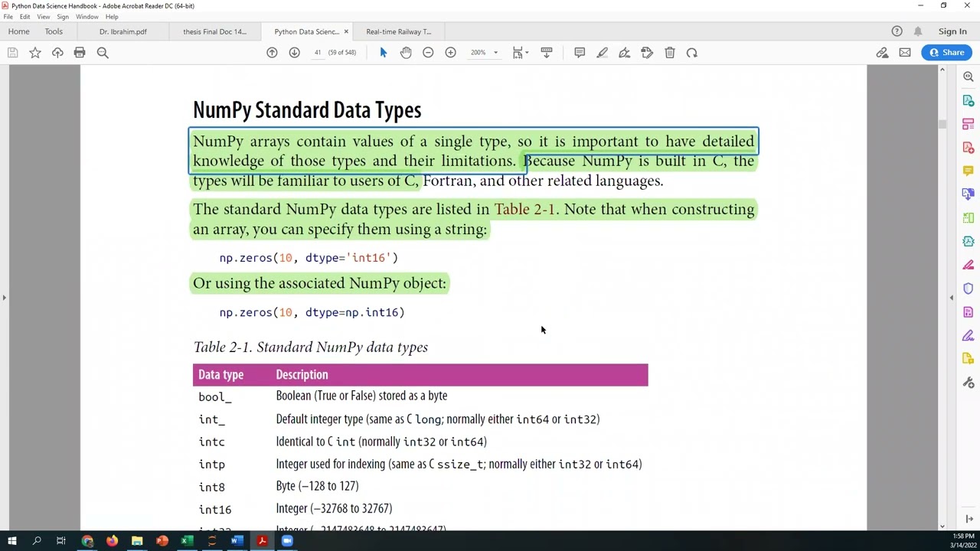Open the Sign menu
Image resolution: width=980 pixels, height=551 pixels.
[63, 17]
